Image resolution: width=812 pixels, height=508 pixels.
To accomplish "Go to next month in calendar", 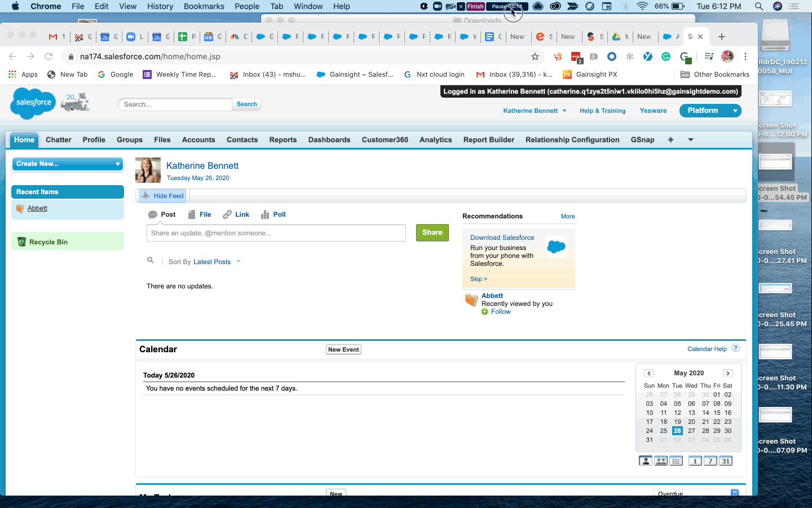I will click(x=728, y=373).
